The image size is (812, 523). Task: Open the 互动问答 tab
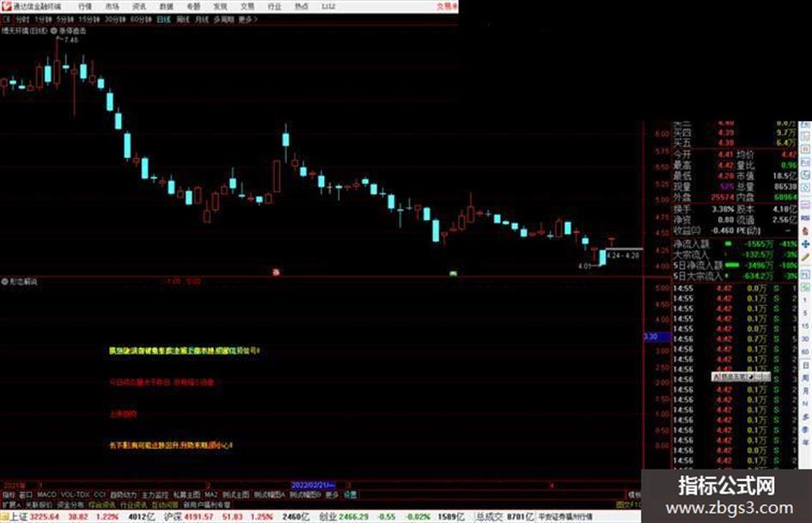pos(165,504)
